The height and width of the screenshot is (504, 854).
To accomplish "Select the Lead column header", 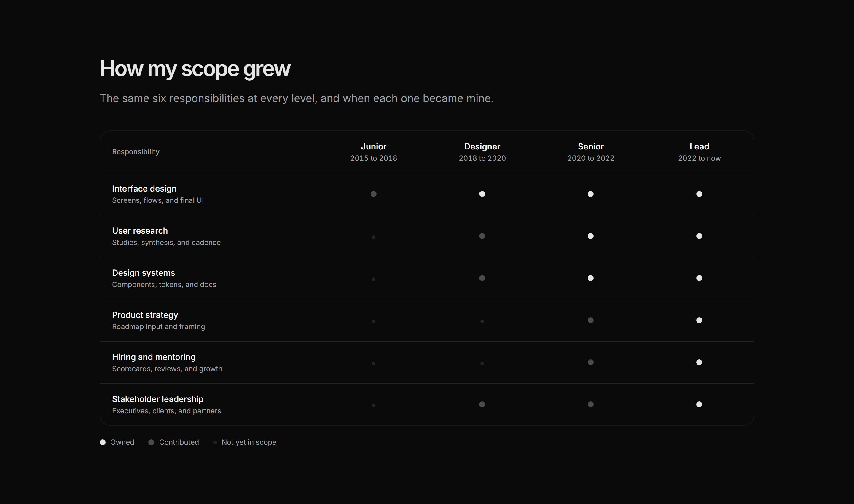I will [x=700, y=152].
